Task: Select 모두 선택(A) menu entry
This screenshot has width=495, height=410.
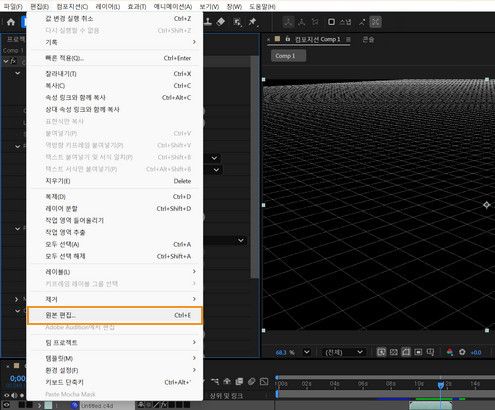Action: pos(115,244)
